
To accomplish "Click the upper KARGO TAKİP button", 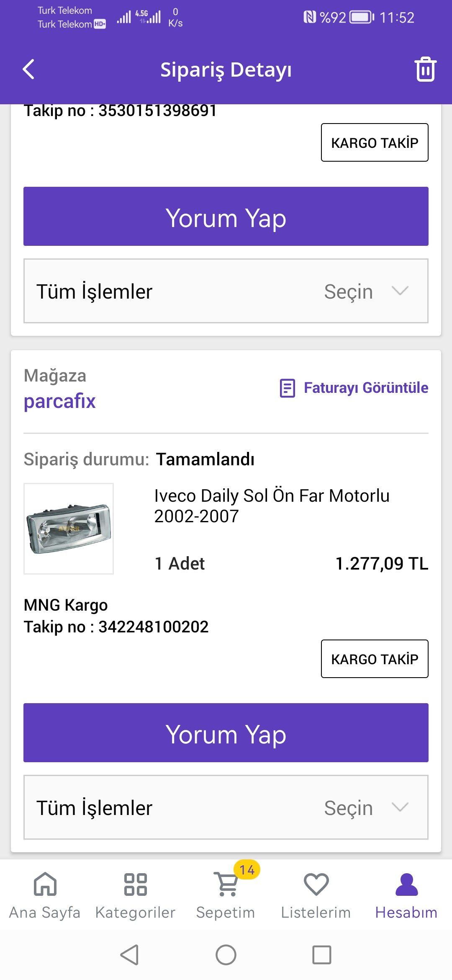I will click(375, 142).
